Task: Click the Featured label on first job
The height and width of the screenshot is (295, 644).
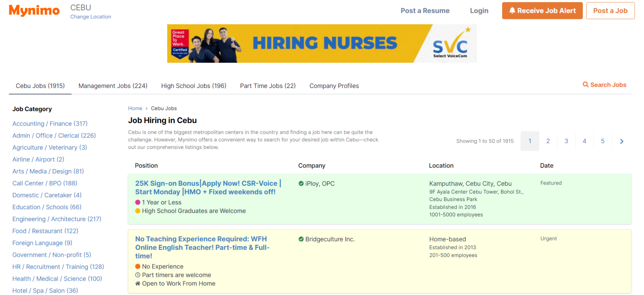Action: (551, 183)
